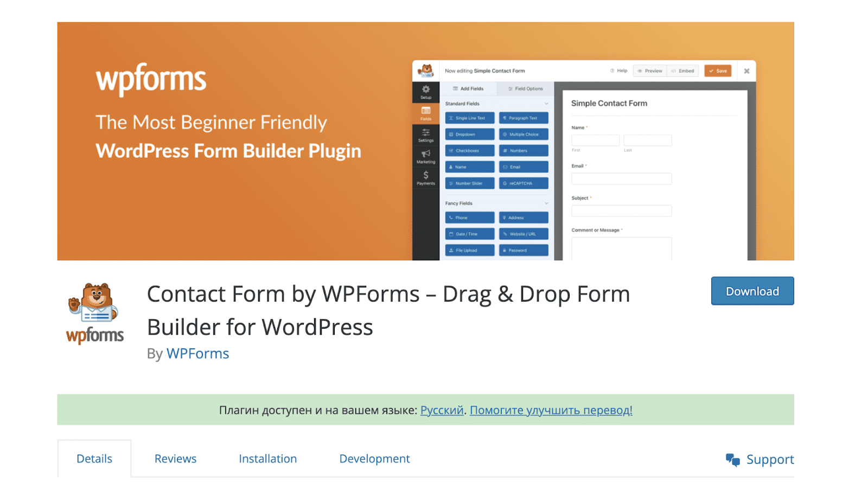Select the Fields icon in the builder sidebar
Image resolution: width=868 pixels, height=493 pixels.
pyautogui.click(x=426, y=114)
